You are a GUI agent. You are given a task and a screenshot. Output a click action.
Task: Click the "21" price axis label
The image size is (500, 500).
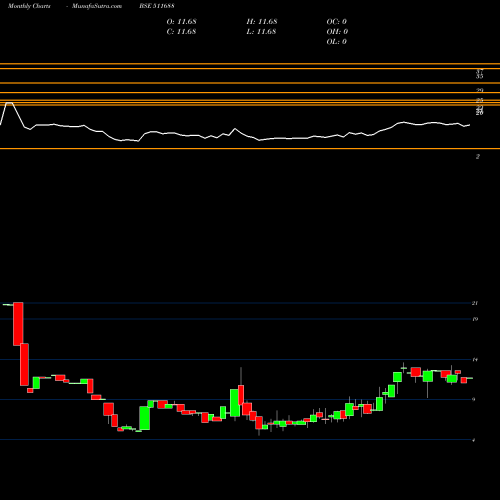[475, 303]
